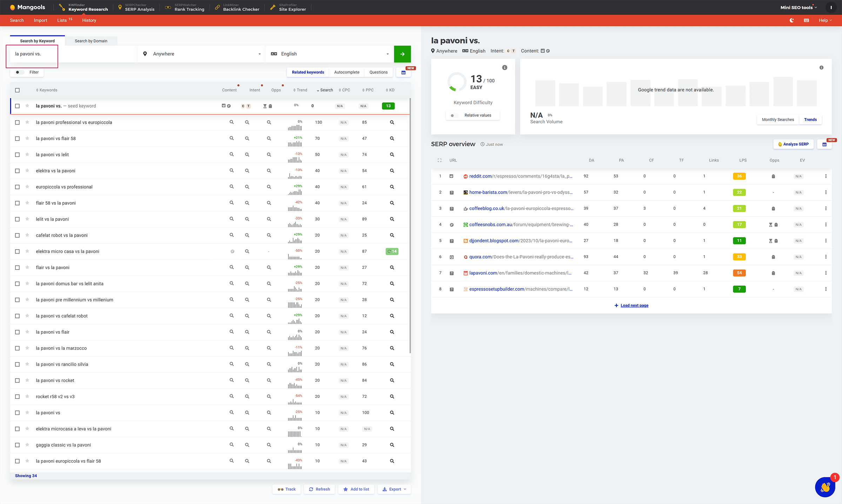This screenshot has height=504, width=842.
Task: Sort table by KD column
Action: [390, 90]
